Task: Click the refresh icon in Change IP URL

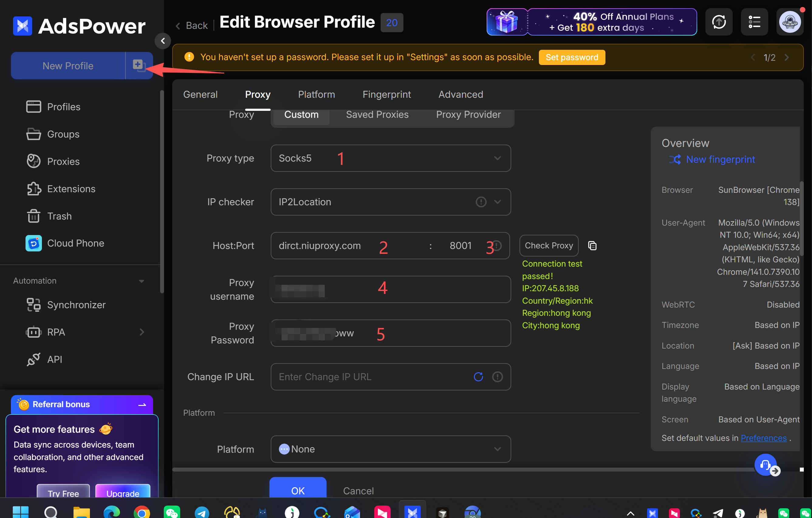Action: 478,377
